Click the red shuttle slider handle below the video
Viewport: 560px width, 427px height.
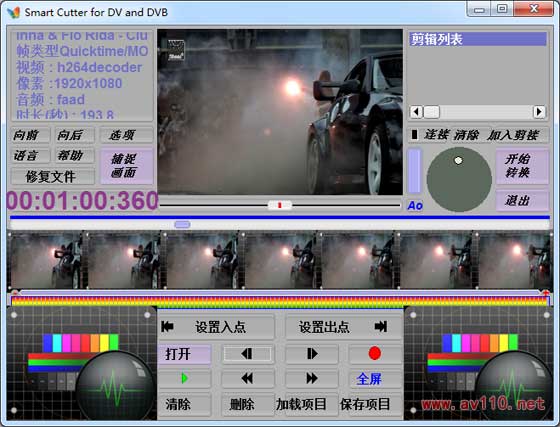pyautogui.click(x=280, y=205)
